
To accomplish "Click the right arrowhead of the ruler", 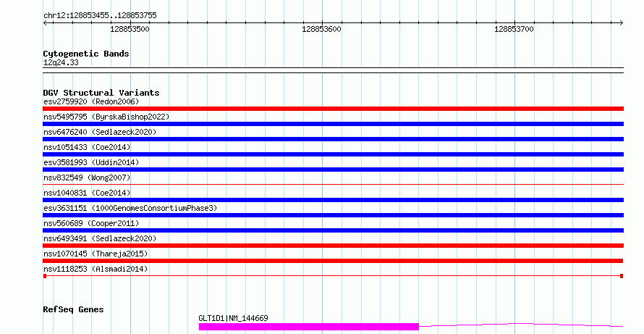I will tap(622, 23).
